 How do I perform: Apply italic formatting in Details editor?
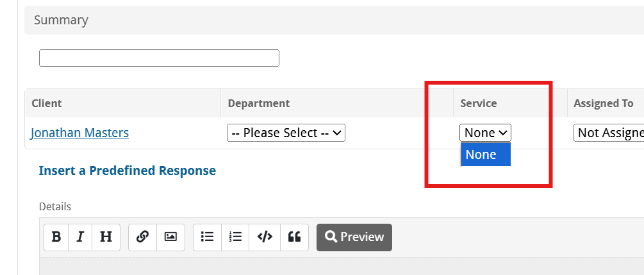(81, 237)
